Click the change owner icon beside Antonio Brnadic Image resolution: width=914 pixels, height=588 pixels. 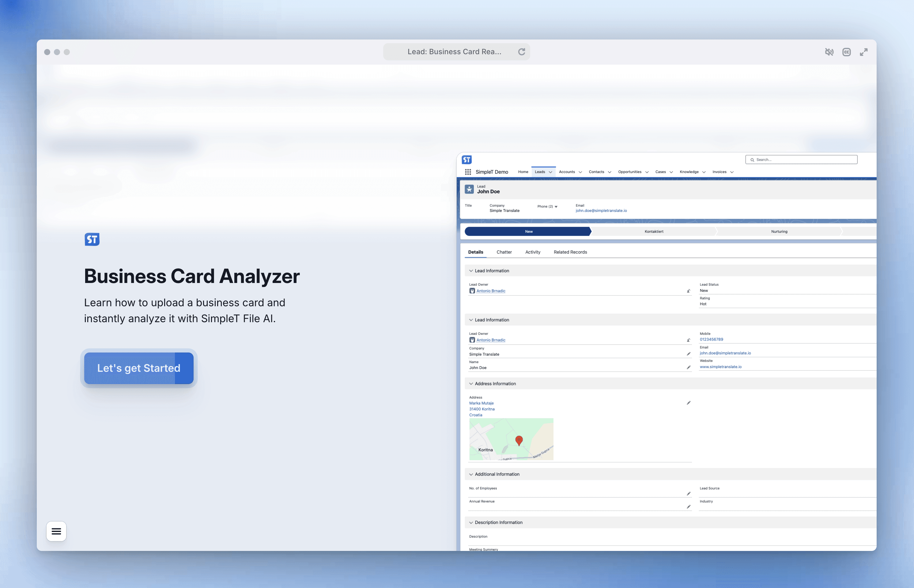[x=688, y=291]
